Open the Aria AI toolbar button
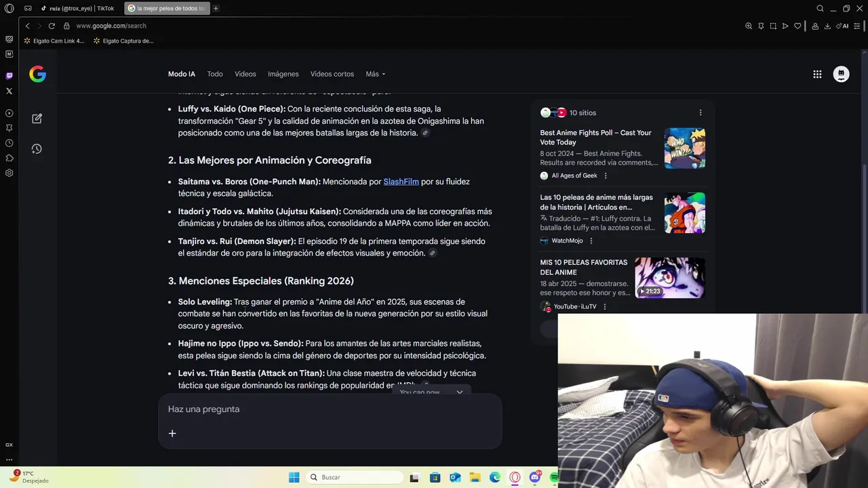This screenshot has width=868, height=488. [x=844, y=26]
